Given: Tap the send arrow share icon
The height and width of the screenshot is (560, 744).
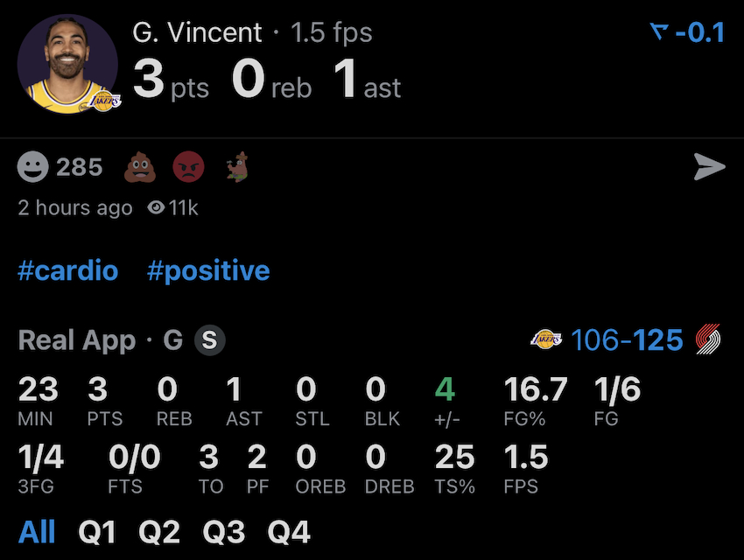Looking at the screenshot, I should coord(709,166).
